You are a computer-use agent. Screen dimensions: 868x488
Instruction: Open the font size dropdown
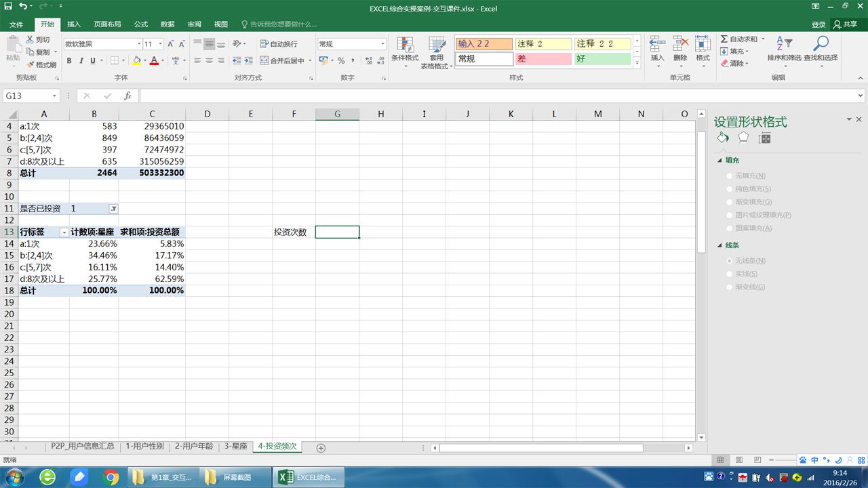tap(159, 44)
